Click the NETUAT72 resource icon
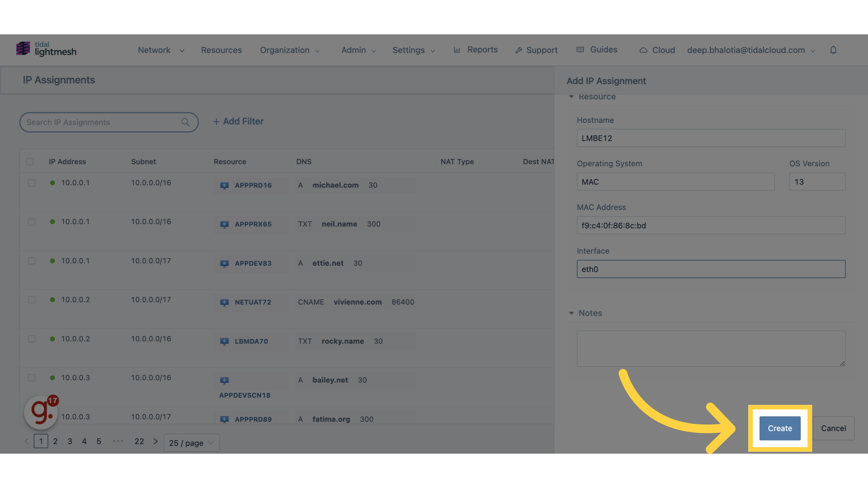The image size is (868, 488). pyautogui.click(x=225, y=302)
